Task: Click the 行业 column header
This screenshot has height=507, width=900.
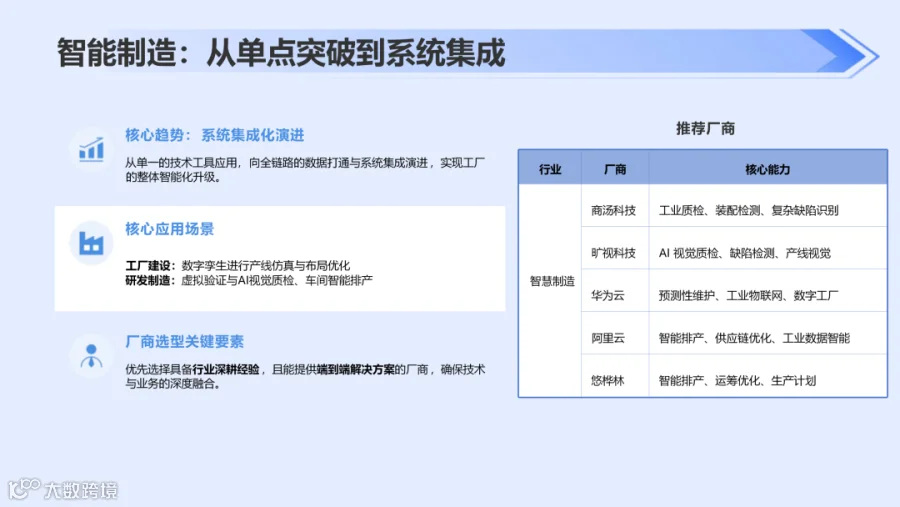Action: tap(550, 169)
